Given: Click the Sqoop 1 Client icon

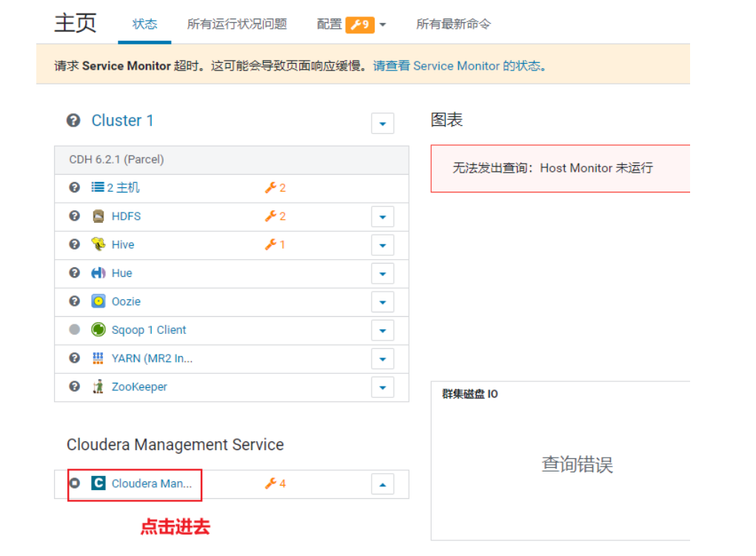Looking at the screenshot, I should click(x=98, y=330).
